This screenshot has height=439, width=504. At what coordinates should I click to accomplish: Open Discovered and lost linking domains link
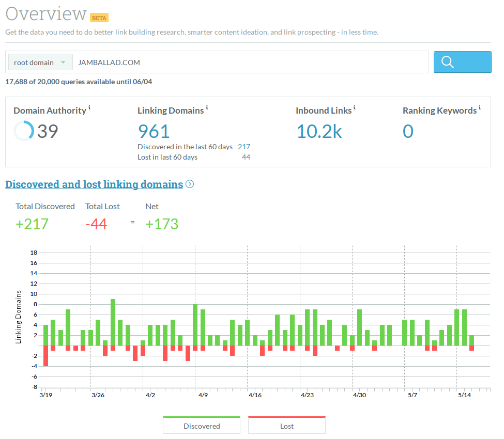coord(94,184)
